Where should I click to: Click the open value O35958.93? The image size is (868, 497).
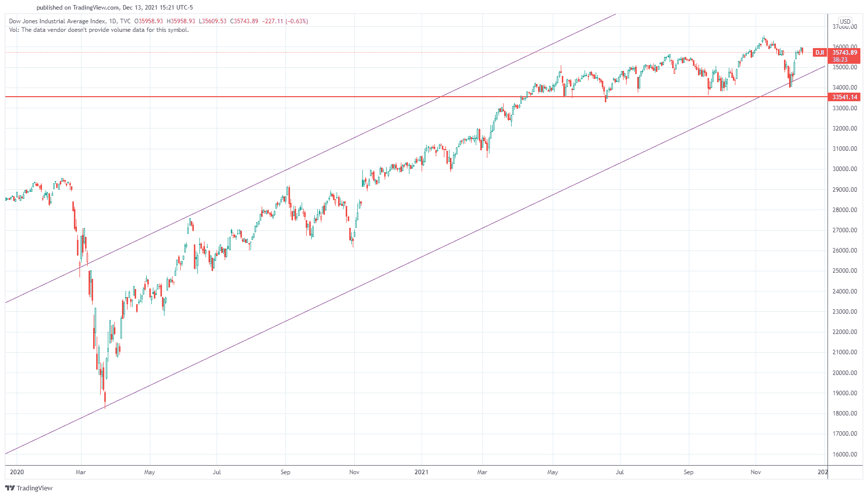click(149, 21)
